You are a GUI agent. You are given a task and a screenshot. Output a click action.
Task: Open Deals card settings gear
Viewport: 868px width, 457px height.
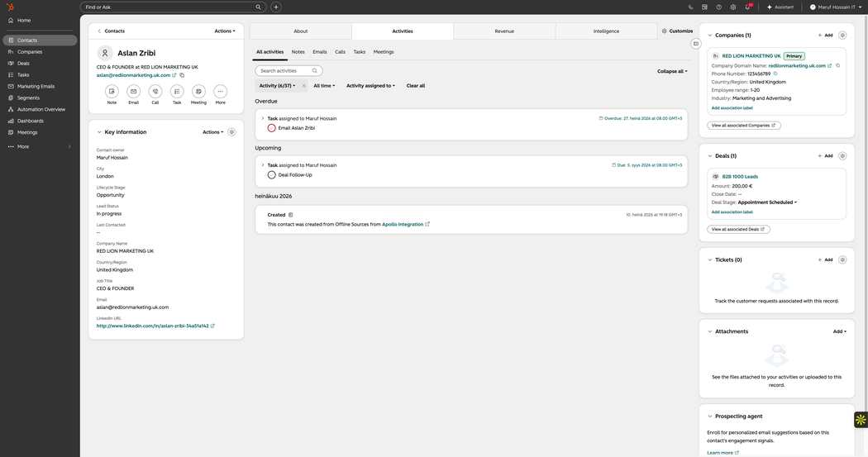(842, 156)
